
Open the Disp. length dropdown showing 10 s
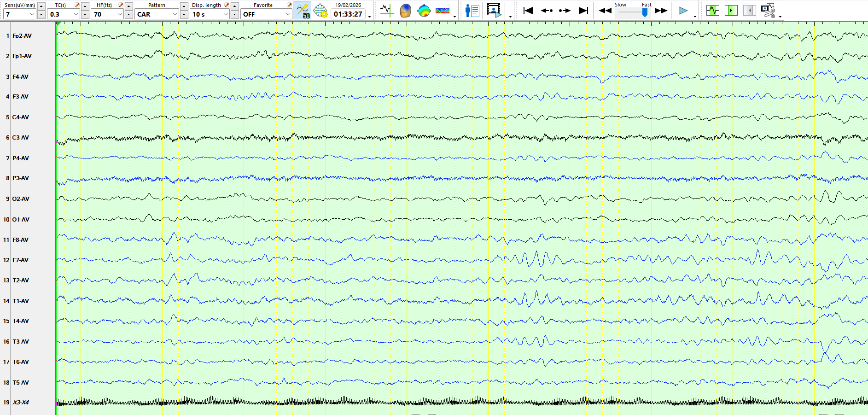210,14
